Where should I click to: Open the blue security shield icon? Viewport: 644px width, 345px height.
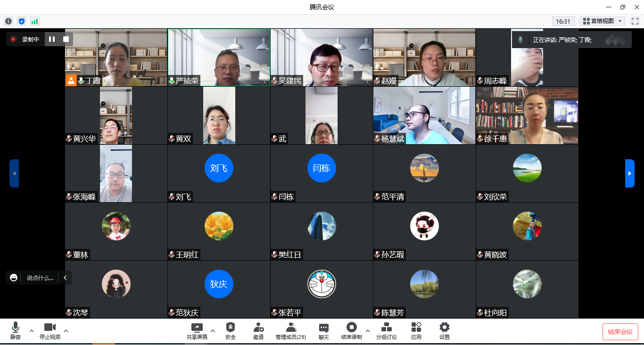pos(21,21)
